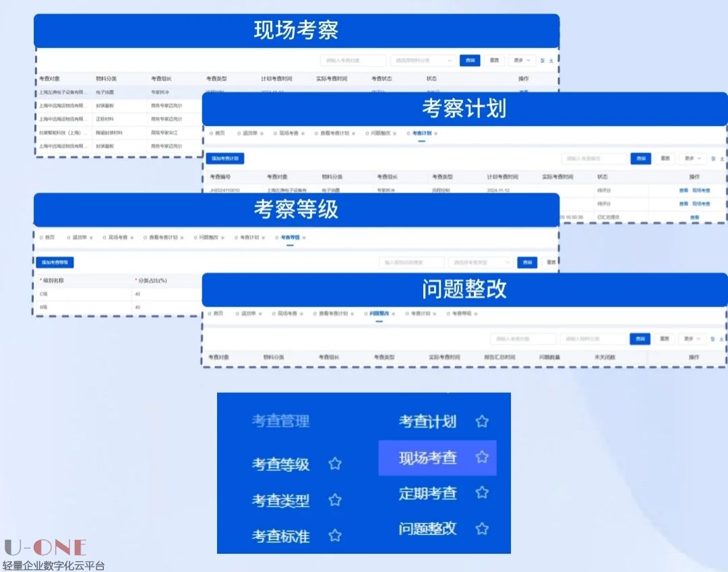Image resolution: width=728 pixels, height=572 pixels.
Task: Close the 考查等级 tab in 考察等级 panel
Action: (304, 238)
